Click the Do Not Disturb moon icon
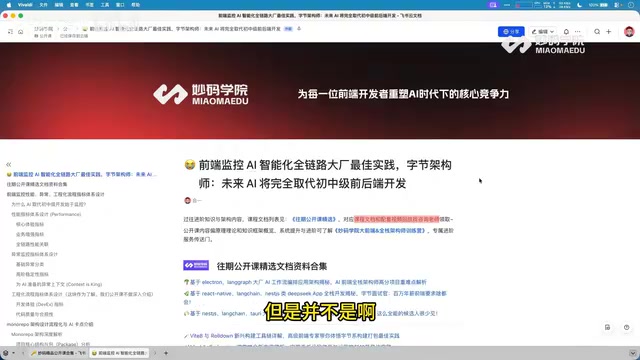Viewport: 640px width, 360px height. pos(580,5)
